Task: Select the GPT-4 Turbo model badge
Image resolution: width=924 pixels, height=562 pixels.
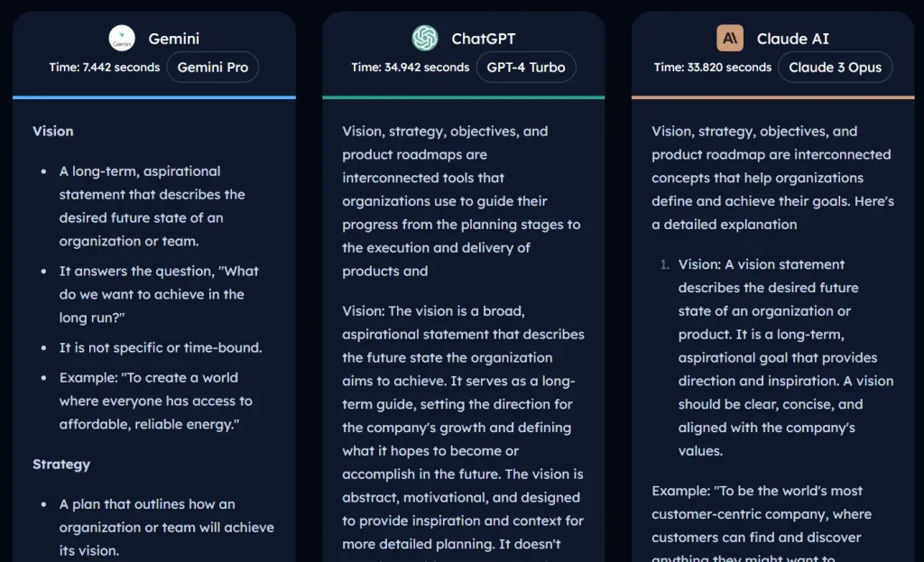Action: click(526, 67)
